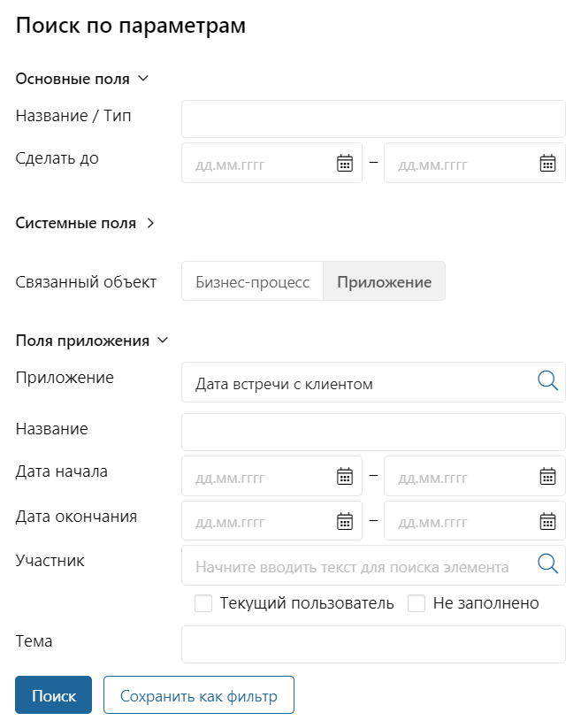Click into the 'Тема' input field
This screenshot has height=728, width=581.
373,645
